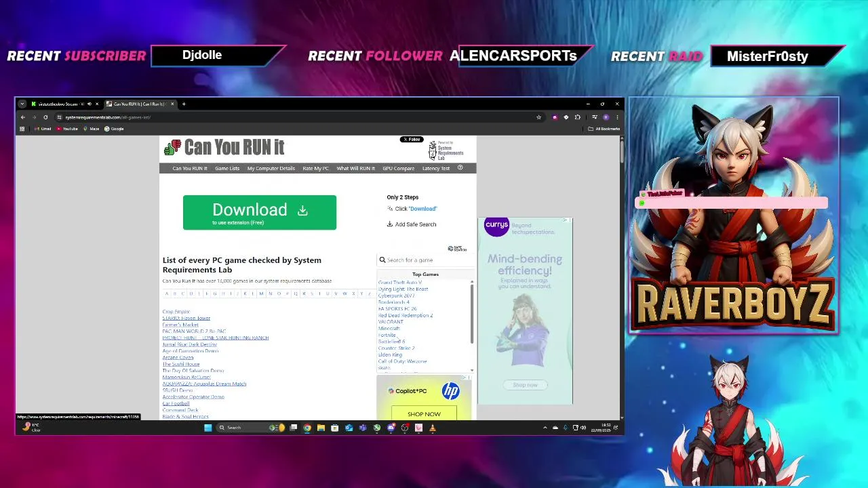Image resolution: width=868 pixels, height=488 pixels.
Task: Open Farmer's Market game link
Action: [x=180, y=325]
